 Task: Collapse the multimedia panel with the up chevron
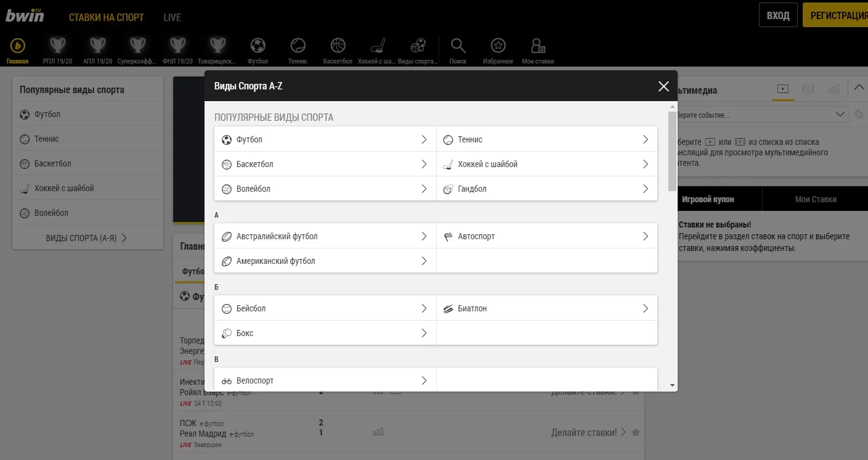click(859, 88)
